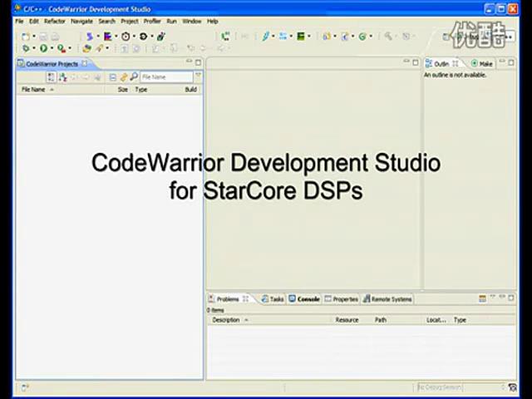Open the Navigate menu

tap(81, 21)
